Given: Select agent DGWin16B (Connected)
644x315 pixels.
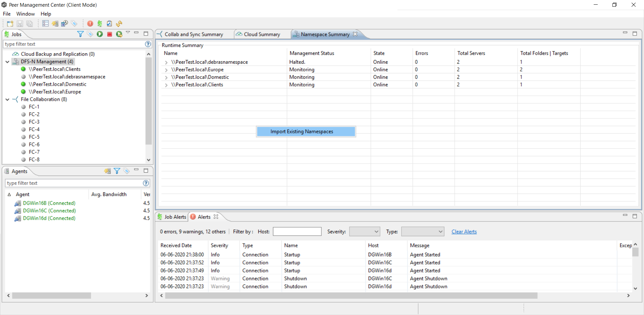Looking at the screenshot, I should coord(49,203).
